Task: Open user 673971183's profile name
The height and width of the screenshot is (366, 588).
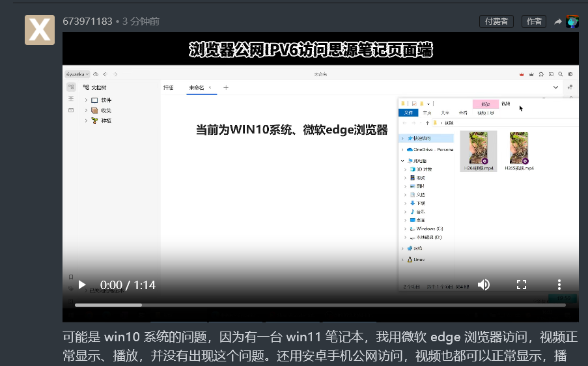Action: [x=87, y=21]
